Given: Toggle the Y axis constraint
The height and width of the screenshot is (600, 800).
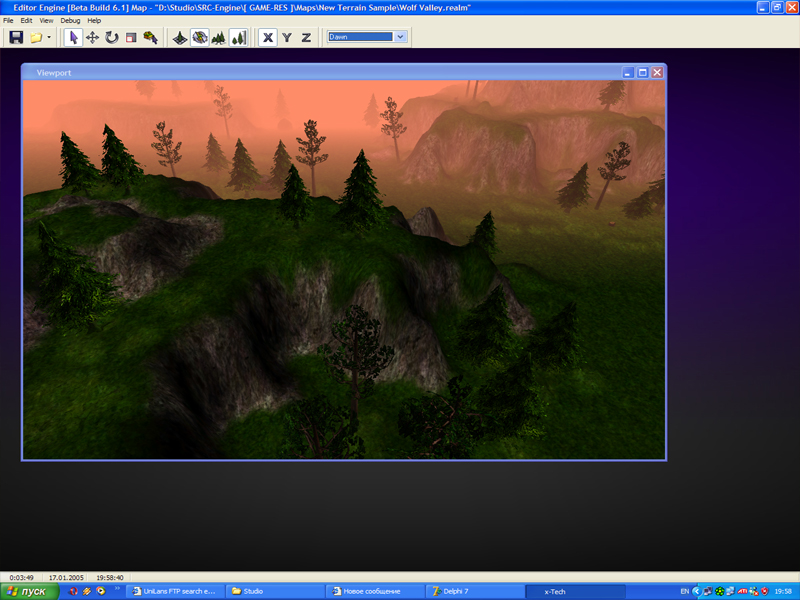Looking at the screenshot, I should (287, 37).
